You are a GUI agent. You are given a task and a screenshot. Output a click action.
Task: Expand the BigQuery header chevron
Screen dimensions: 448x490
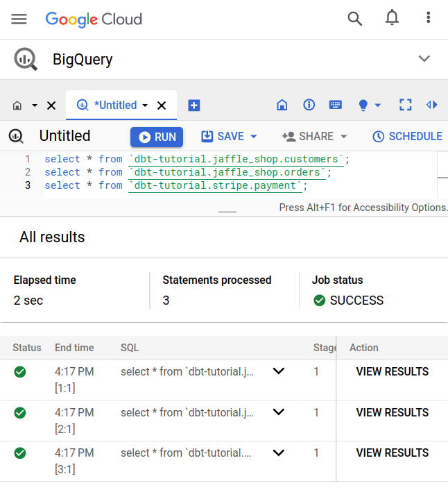pos(424,59)
